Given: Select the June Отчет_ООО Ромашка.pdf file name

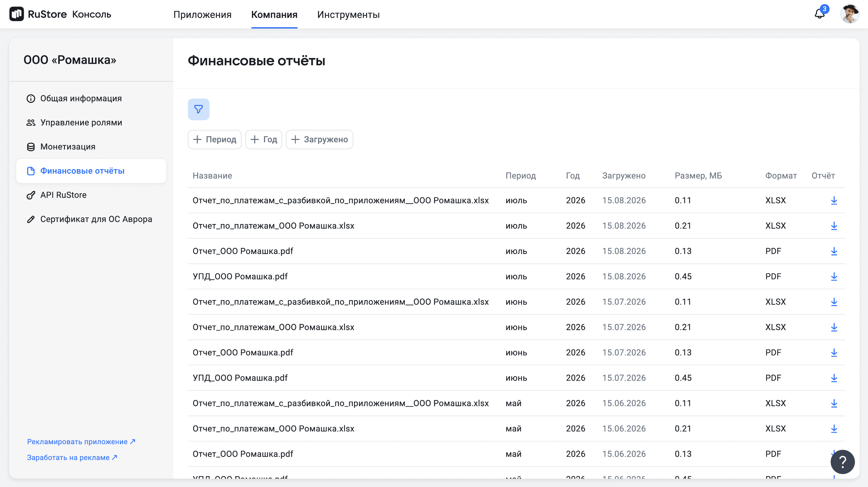Looking at the screenshot, I should coord(243,353).
